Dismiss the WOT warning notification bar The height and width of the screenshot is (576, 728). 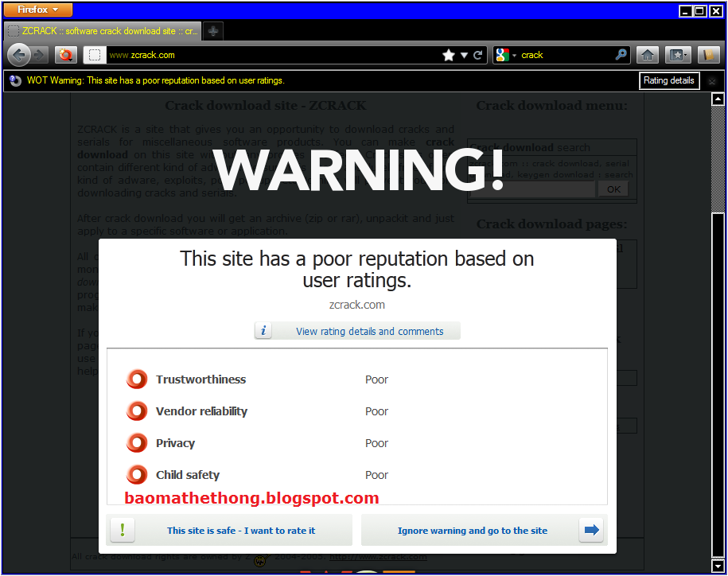point(712,82)
